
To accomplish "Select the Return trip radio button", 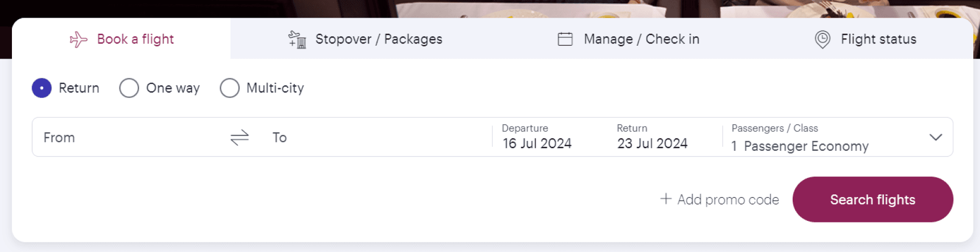I will 42,88.
